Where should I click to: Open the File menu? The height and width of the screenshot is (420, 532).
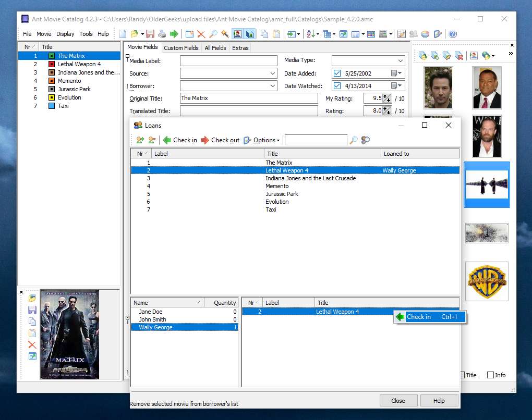pyautogui.click(x=27, y=34)
